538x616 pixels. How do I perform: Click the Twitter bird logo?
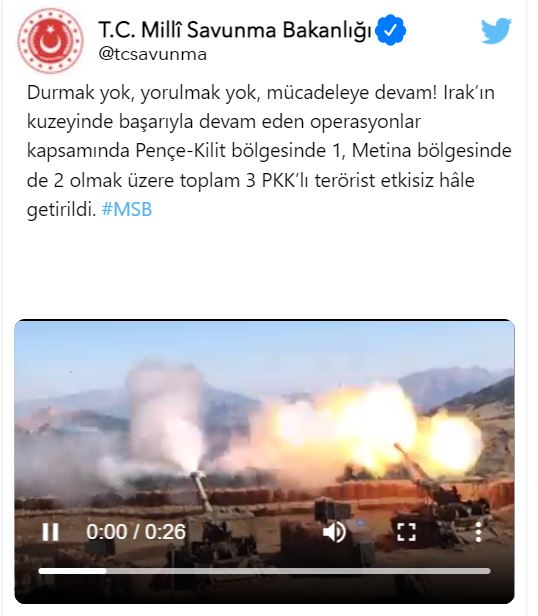click(x=496, y=31)
